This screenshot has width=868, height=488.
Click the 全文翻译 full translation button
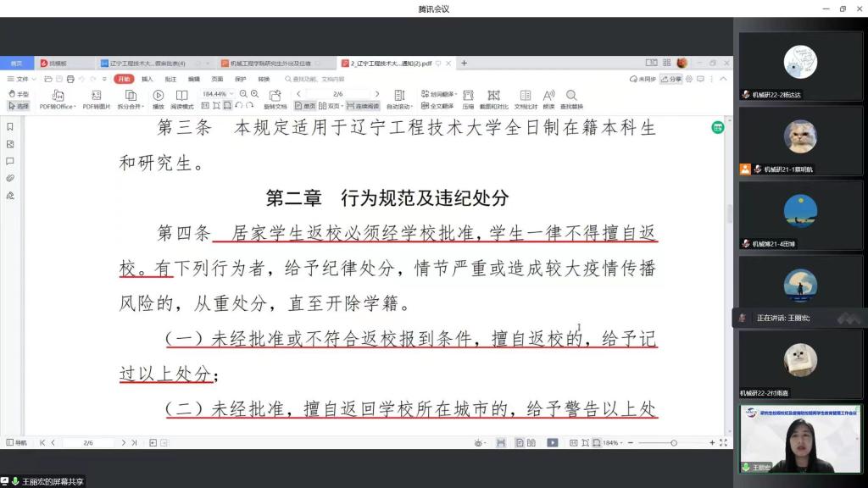point(441,106)
